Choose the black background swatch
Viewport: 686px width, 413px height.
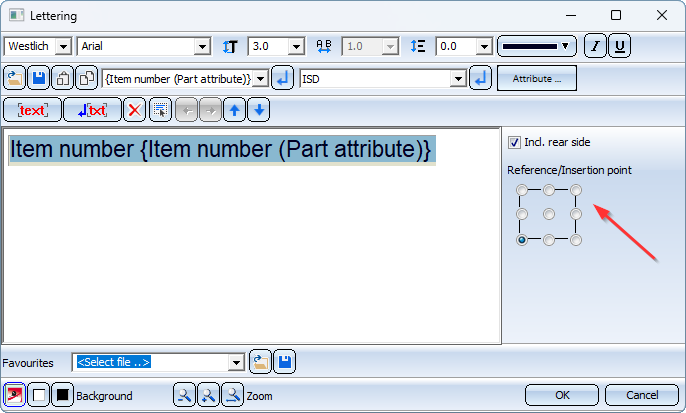coord(63,396)
